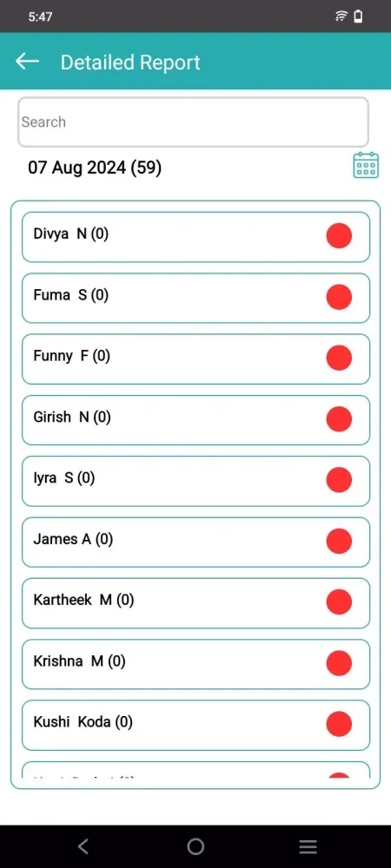The image size is (391, 868).
Task: Tap the red status dot for Kartheek M
Action: 339,602
